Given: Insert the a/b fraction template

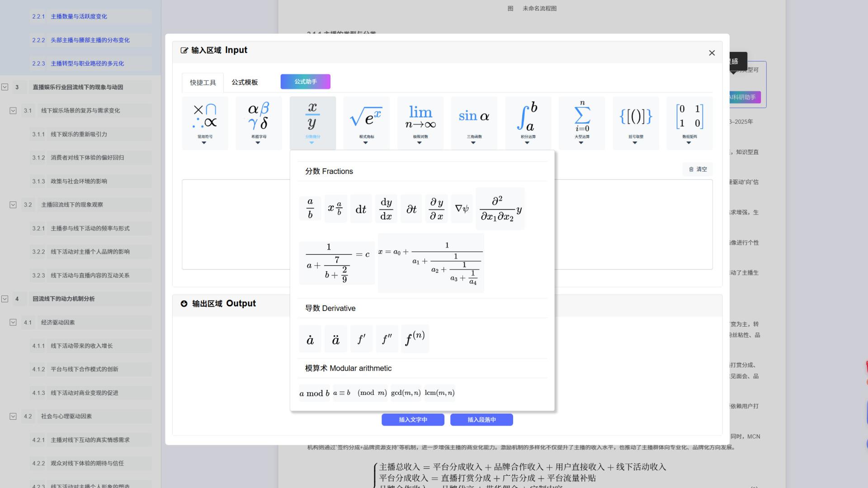Looking at the screenshot, I should [x=310, y=208].
